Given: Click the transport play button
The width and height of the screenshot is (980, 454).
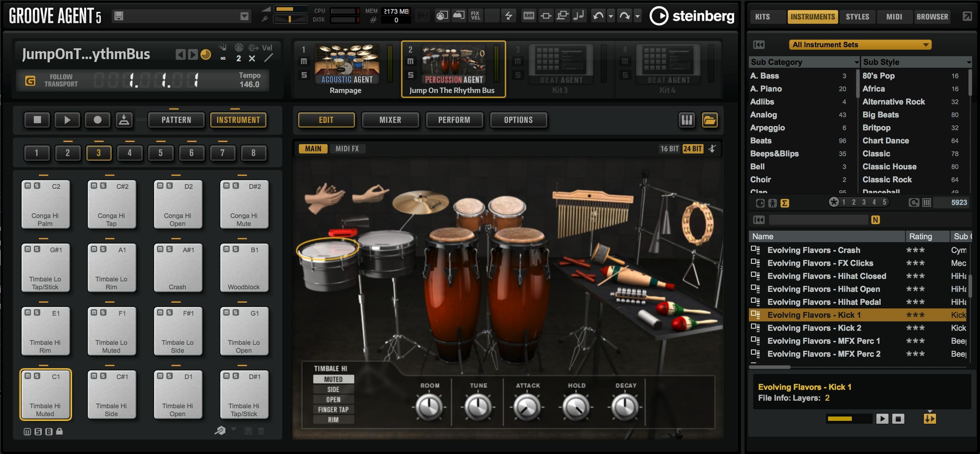Looking at the screenshot, I should pyautogui.click(x=67, y=120).
